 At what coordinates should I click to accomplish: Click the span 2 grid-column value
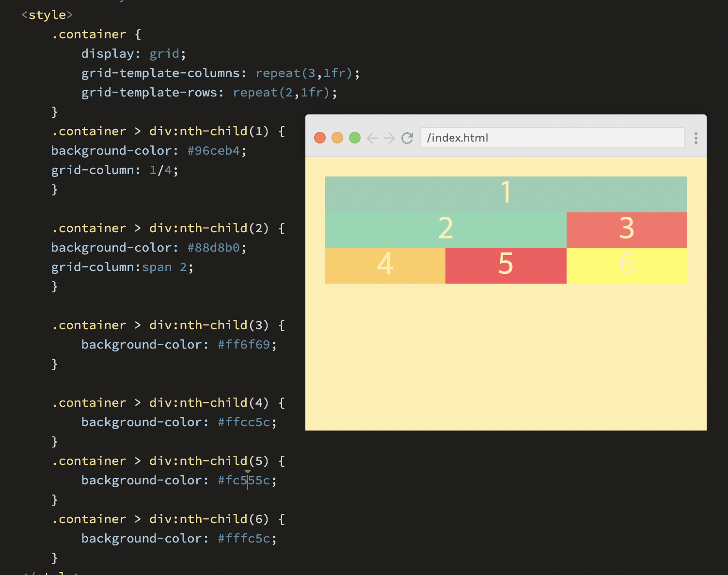pyautogui.click(x=165, y=267)
